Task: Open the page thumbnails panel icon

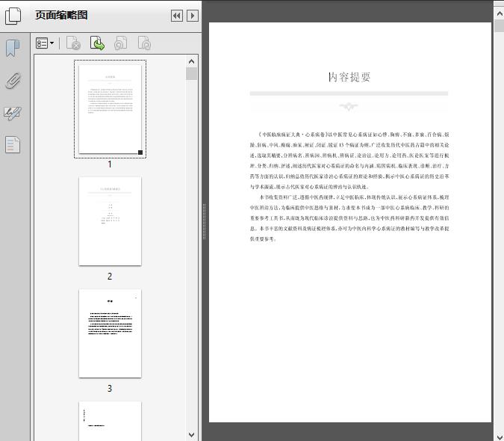Action: (x=13, y=16)
